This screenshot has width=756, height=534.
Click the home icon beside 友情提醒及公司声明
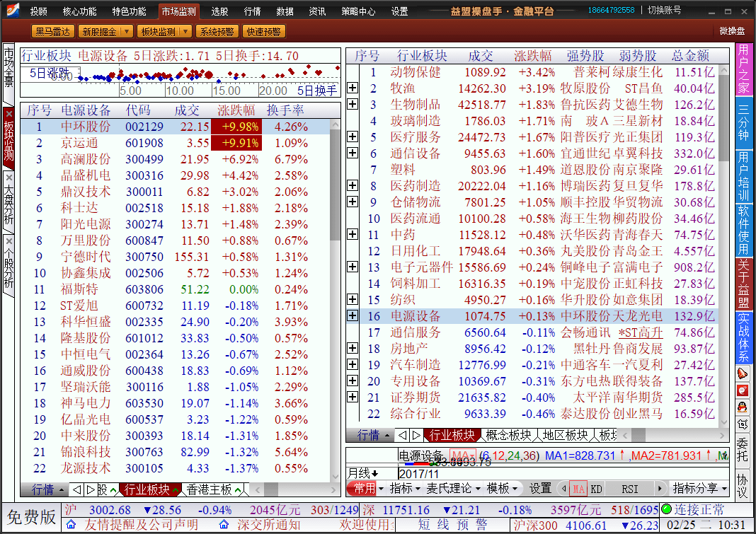[x=71, y=524]
